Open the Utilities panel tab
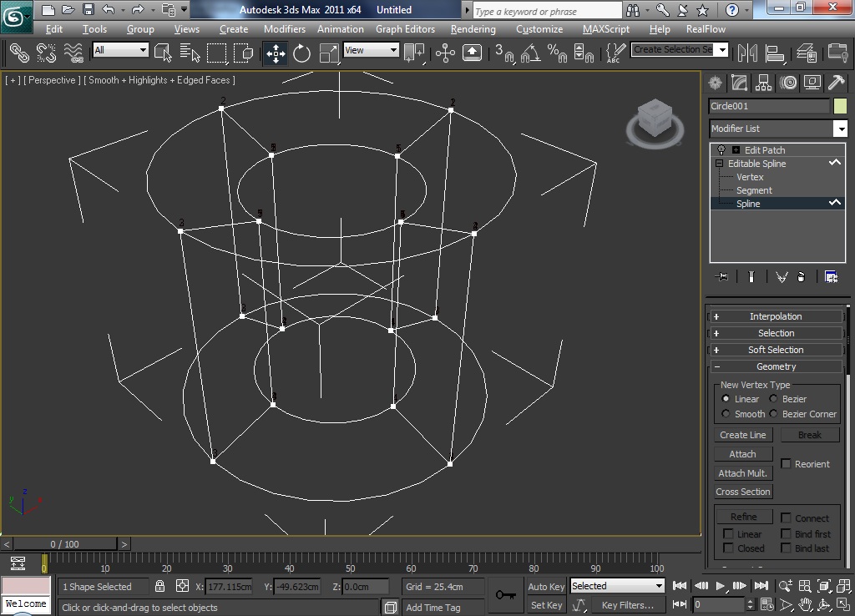This screenshot has height=616, width=855. pyautogui.click(x=837, y=83)
